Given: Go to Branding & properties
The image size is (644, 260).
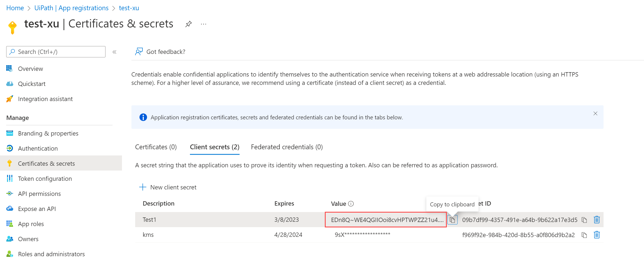Looking at the screenshot, I should click(x=48, y=133).
